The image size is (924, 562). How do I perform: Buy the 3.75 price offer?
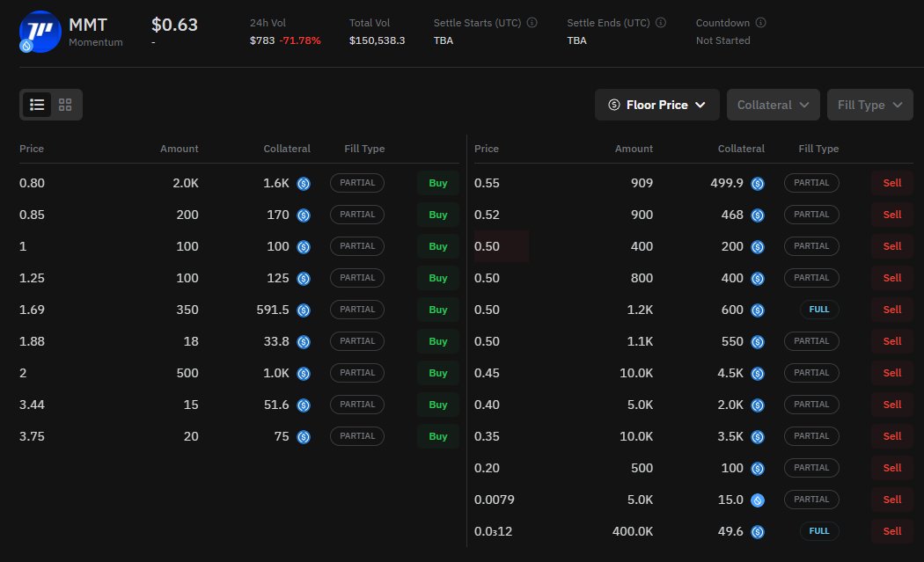click(438, 436)
